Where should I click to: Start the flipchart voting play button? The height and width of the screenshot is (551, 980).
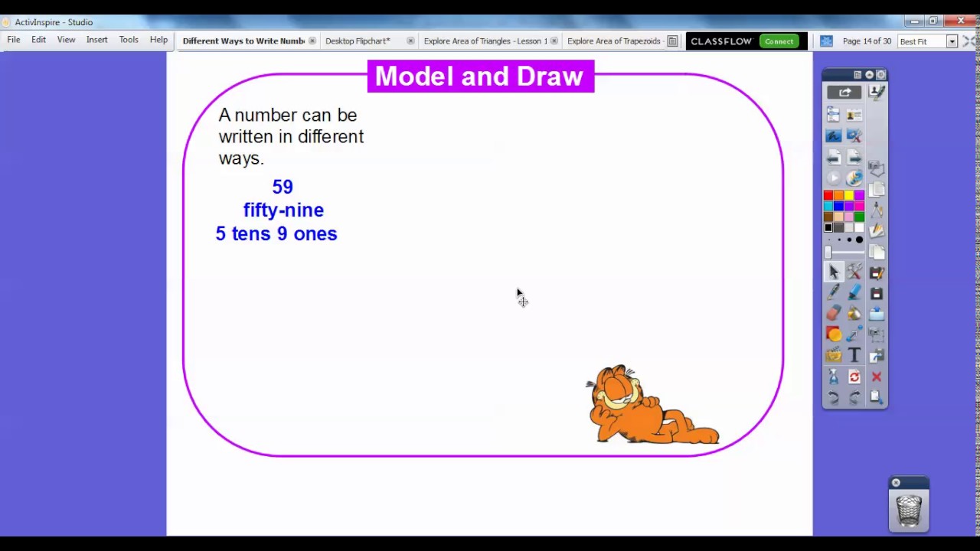(834, 178)
